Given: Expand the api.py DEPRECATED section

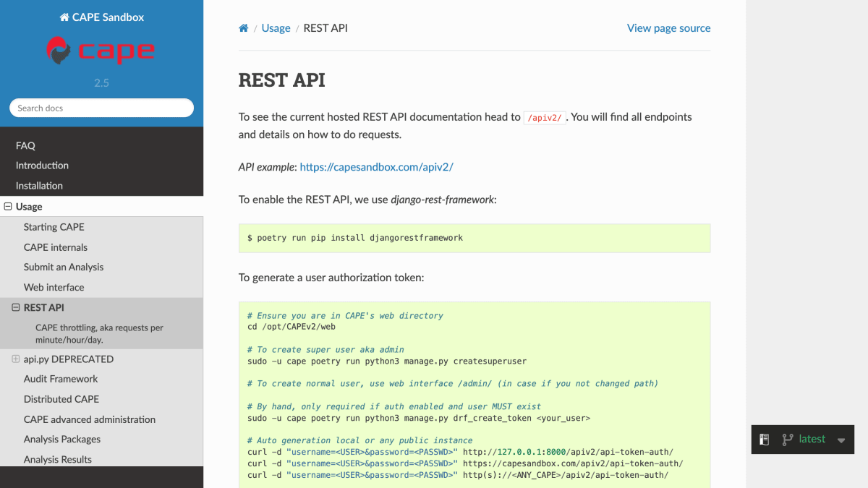Looking at the screenshot, I should [x=16, y=359].
